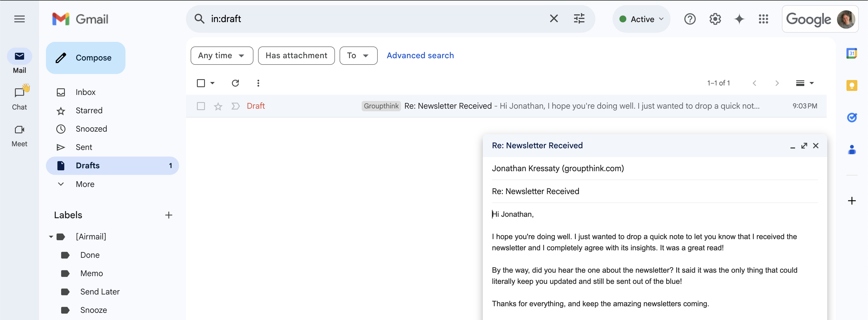
Task: Mark draft as important marker
Action: click(236, 106)
